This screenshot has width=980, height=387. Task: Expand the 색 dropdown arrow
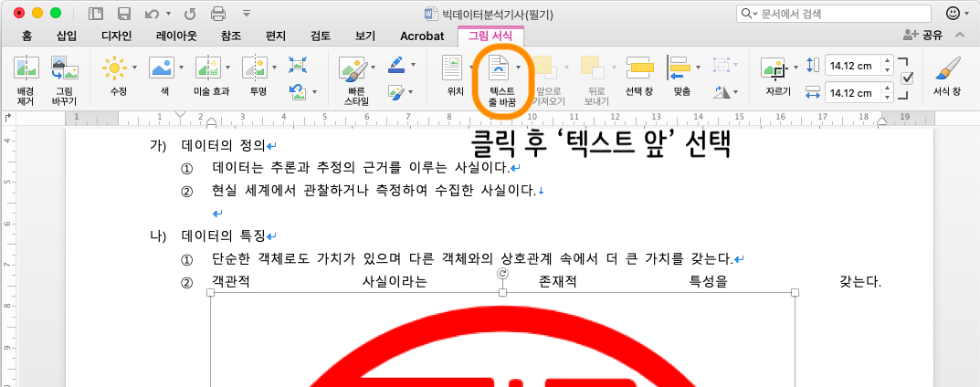181,67
